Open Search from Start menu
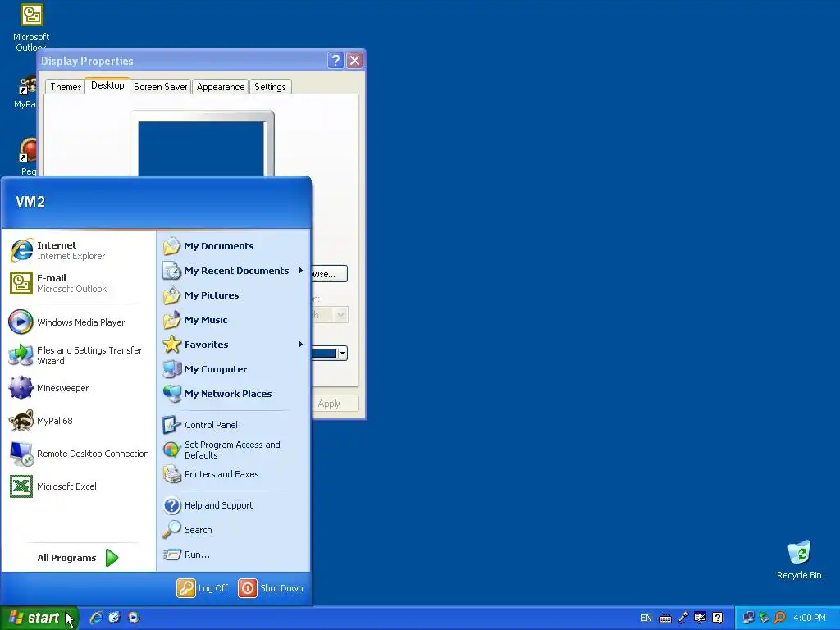The image size is (840, 630). pyautogui.click(x=234, y=530)
